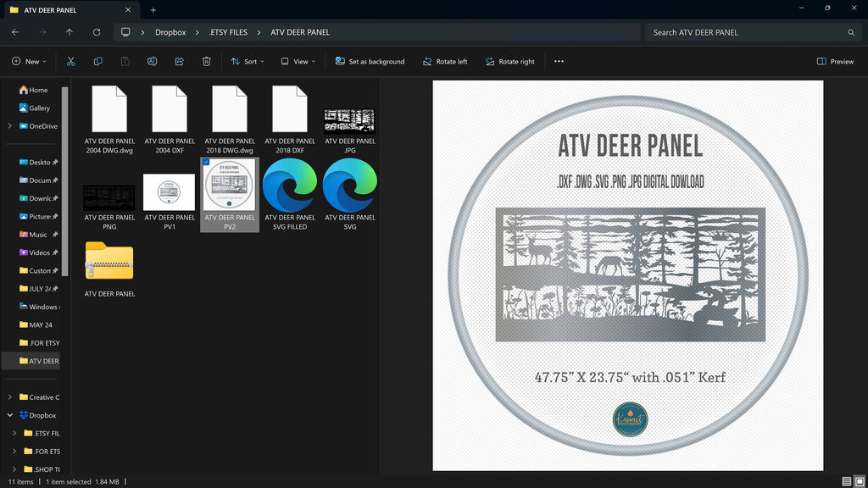Select ATV DEER PANEL 2018 DXF file
The image size is (868, 488).
[x=290, y=119]
